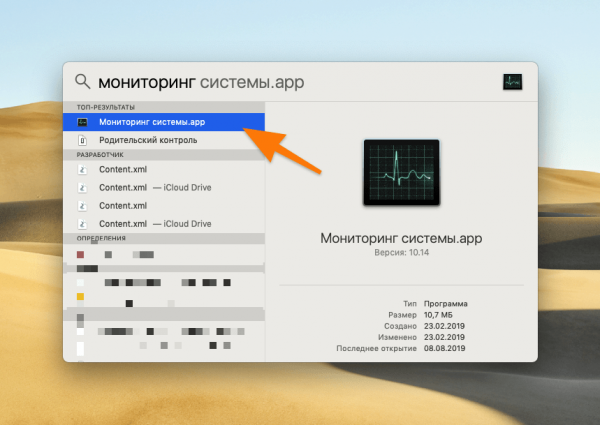The width and height of the screenshot is (600, 425).
Task: Click the last opened date 08.08.2019
Action: coord(444,348)
